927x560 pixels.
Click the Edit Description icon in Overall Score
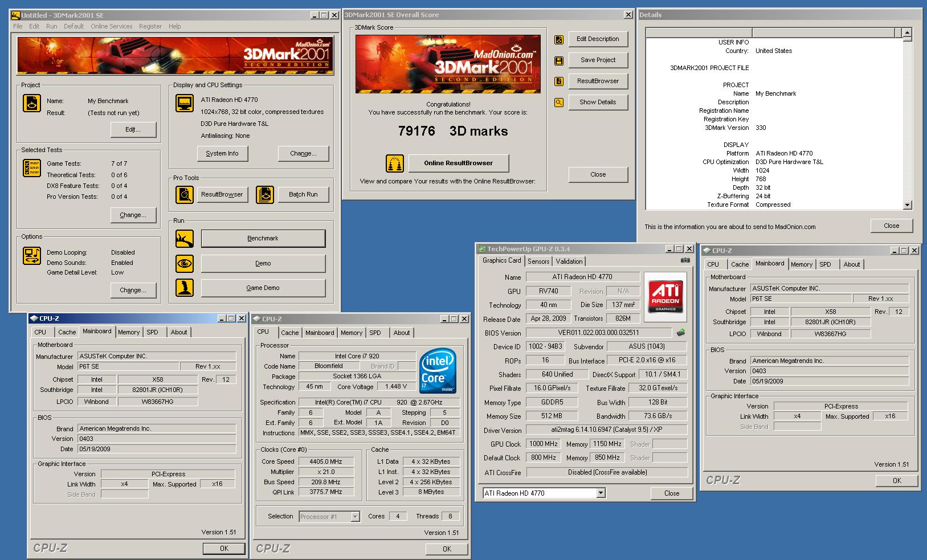tap(559, 39)
